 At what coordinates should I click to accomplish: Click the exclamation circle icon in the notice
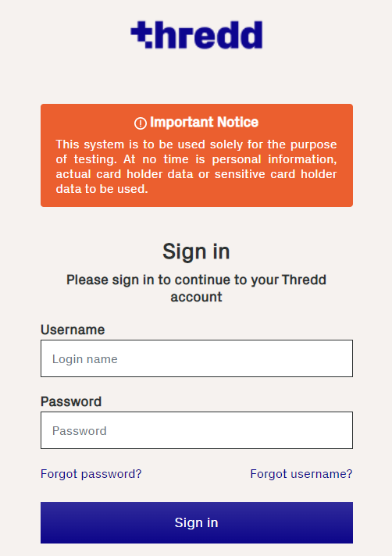[x=141, y=123]
